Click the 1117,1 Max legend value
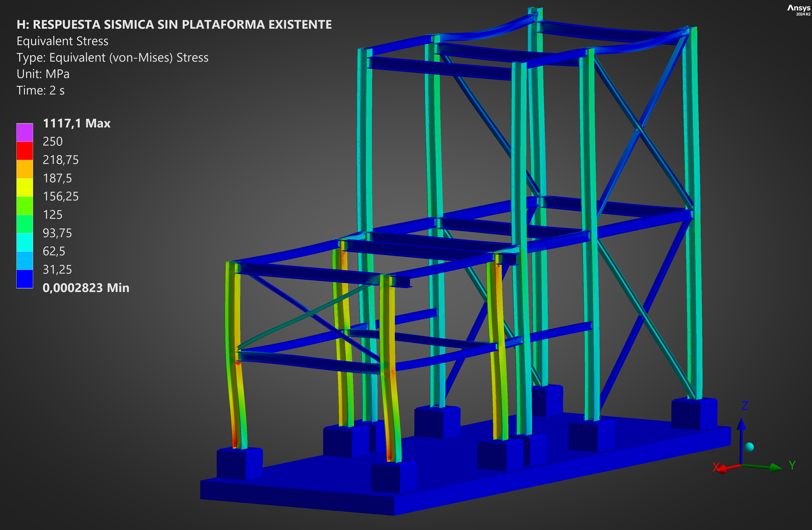 76,123
